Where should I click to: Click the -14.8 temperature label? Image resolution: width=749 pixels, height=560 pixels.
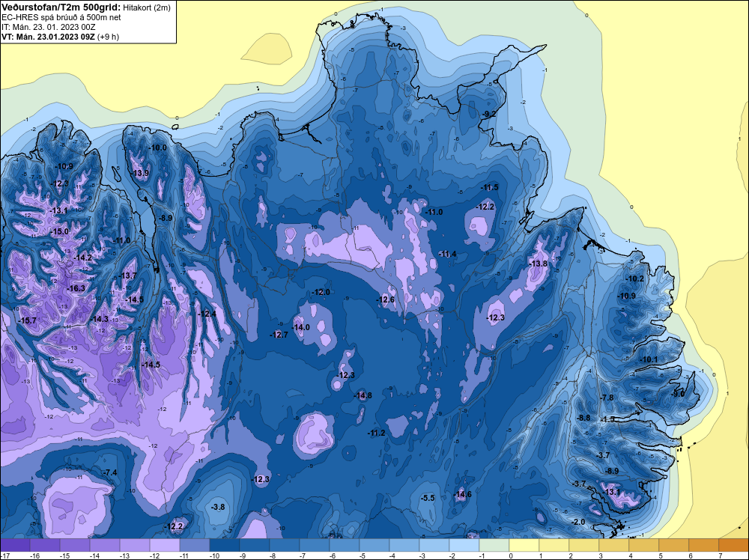tap(363, 395)
